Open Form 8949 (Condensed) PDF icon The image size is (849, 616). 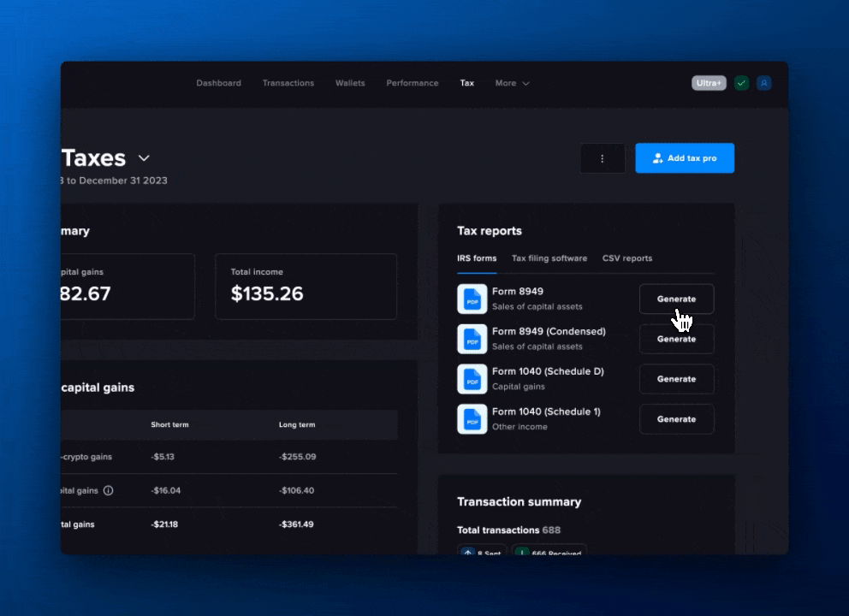[x=472, y=339]
